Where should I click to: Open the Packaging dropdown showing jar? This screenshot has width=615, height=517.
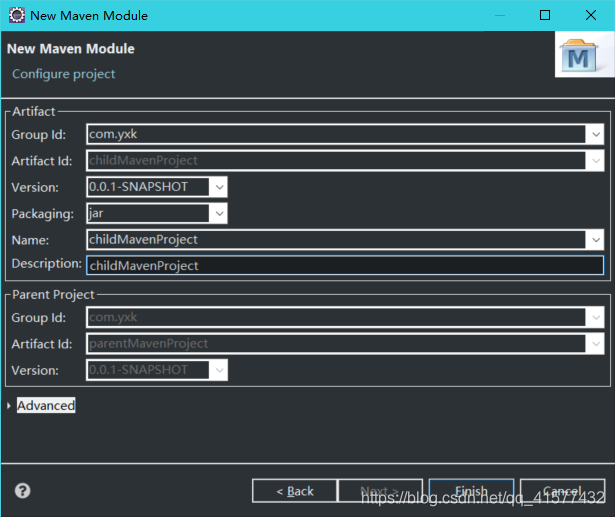(219, 213)
